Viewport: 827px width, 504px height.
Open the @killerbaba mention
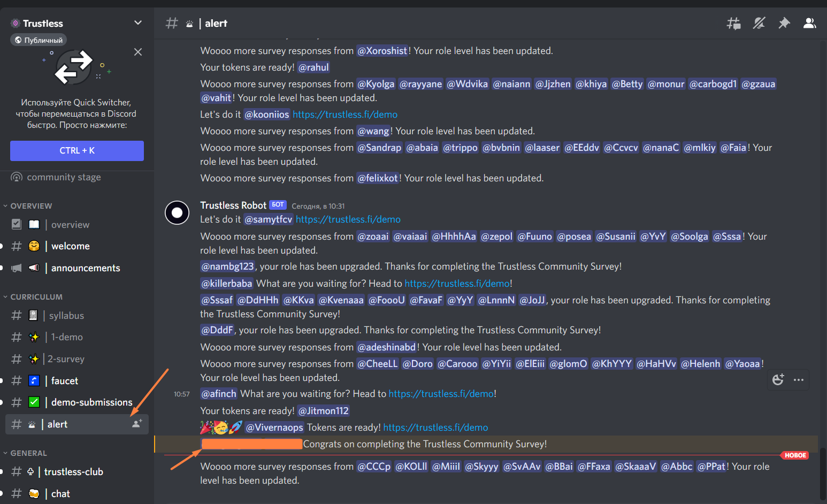point(227,284)
